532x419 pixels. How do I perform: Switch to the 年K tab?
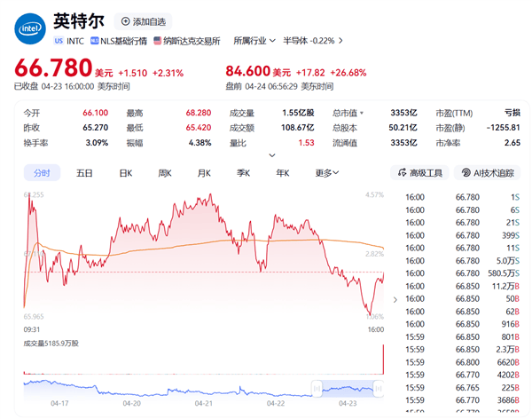point(283,173)
